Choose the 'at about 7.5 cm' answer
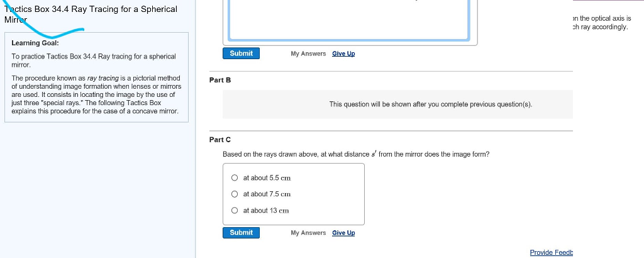 [235, 194]
